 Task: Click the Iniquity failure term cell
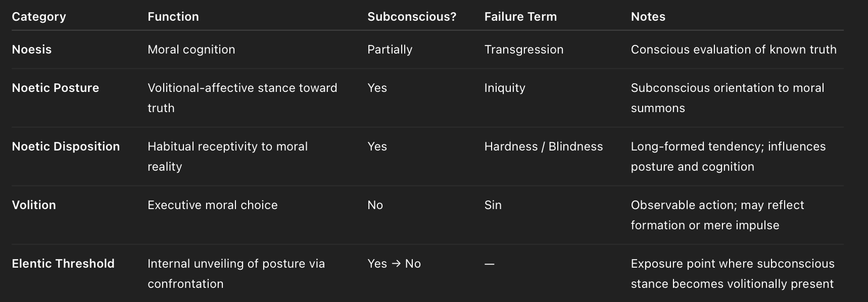point(505,88)
